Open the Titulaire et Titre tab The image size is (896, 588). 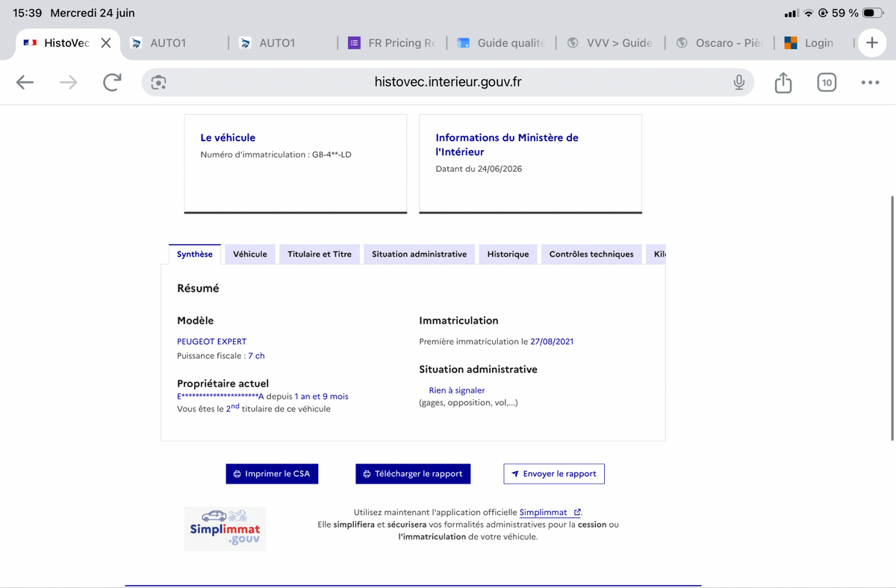[320, 254]
